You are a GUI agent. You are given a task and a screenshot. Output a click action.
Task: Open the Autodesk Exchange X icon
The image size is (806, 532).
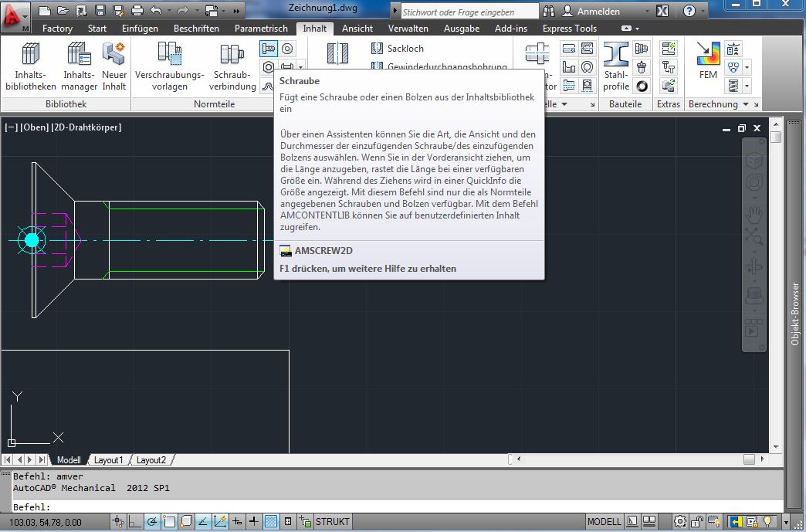662,11
